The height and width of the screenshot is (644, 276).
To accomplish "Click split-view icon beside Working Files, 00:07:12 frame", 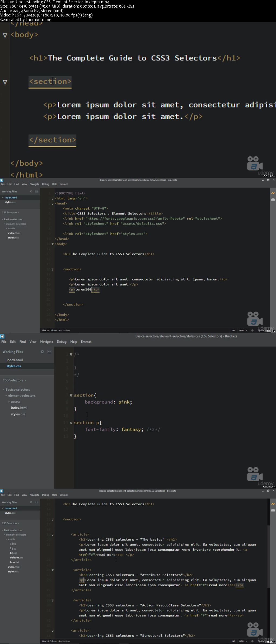I will tap(36, 192).
